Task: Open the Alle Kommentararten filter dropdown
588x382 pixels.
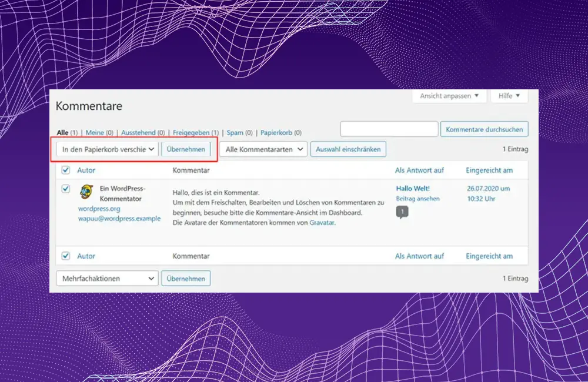Action: (x=263, y=149)
